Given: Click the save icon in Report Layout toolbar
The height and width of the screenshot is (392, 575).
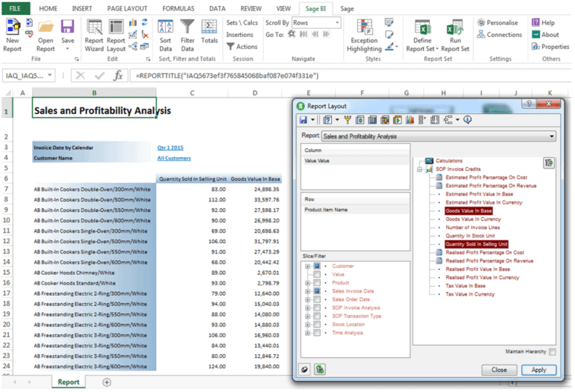Looking at the screenshot, I should pos(303,120).
